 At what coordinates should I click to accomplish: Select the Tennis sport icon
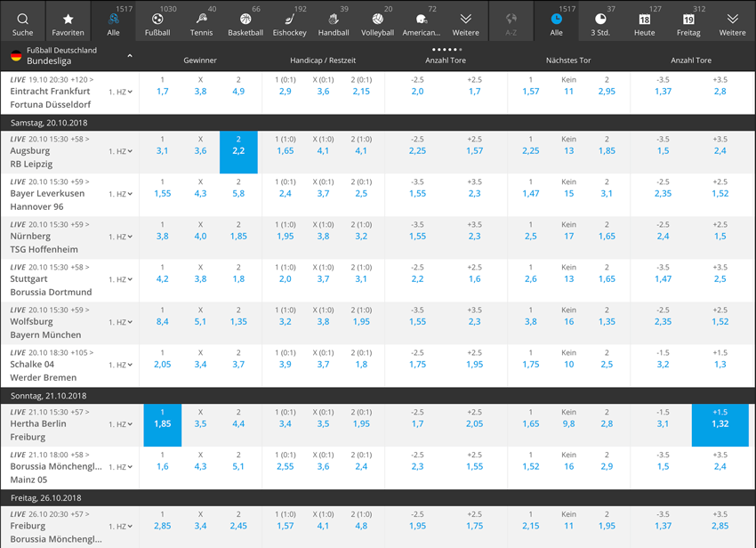[x=202, y=20]
